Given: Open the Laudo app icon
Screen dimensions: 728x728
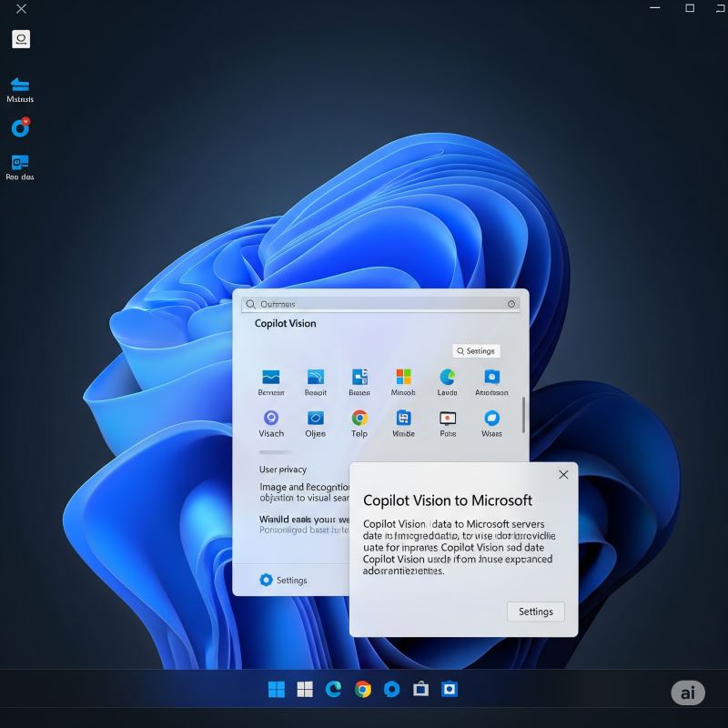Looking at the screenshot, I should click(447, 377).
